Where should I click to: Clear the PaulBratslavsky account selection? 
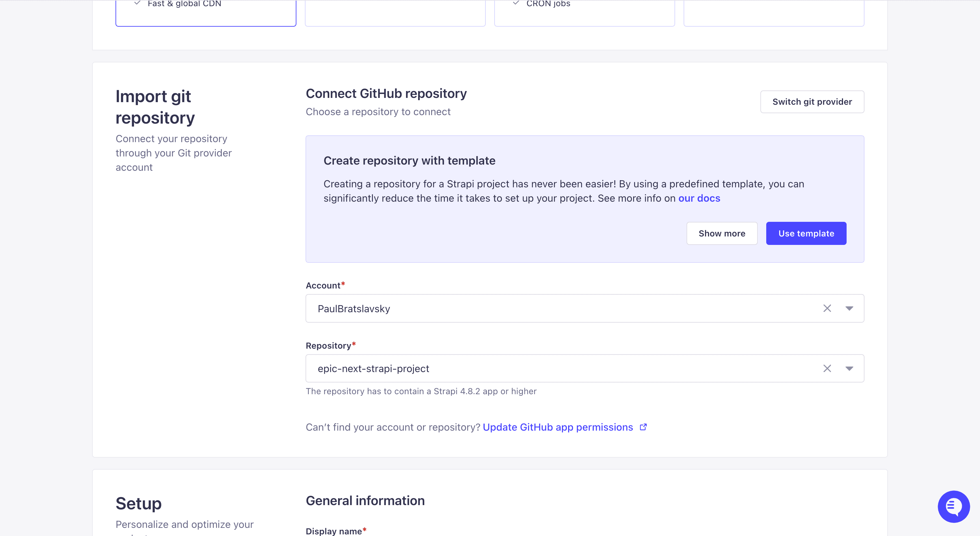827,308
